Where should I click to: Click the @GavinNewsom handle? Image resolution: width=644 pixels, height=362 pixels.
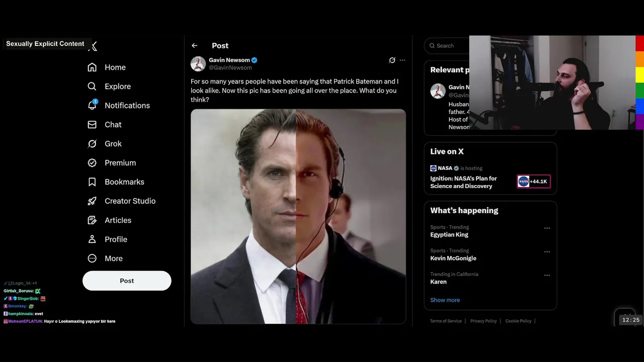[230, 68]
